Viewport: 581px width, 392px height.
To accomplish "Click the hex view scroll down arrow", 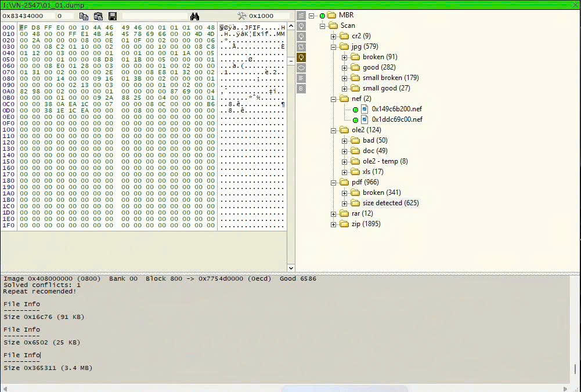I will point(291,268).
